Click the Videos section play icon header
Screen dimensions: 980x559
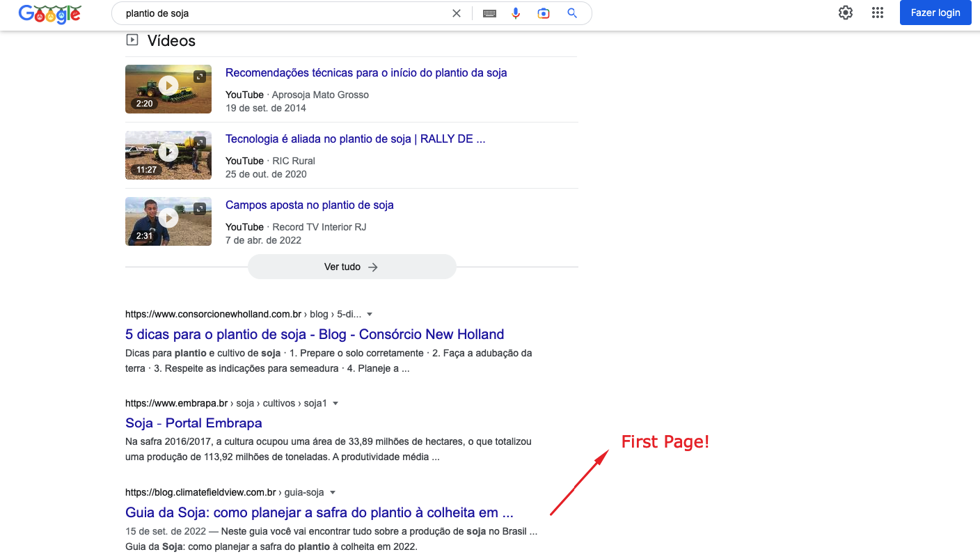point(132,40)
